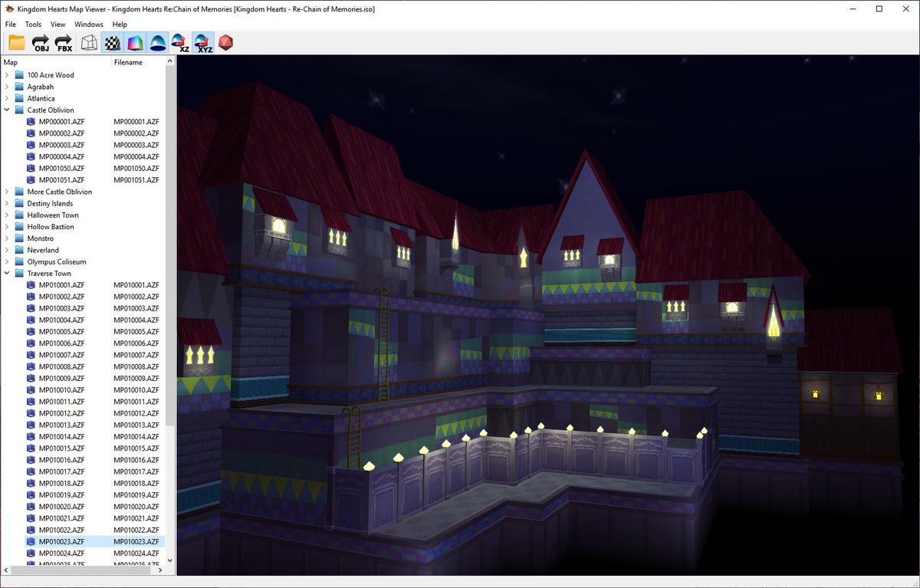Collapse the Castle Oblivion folder
The image size is (920, 588).
click(8, 110)
